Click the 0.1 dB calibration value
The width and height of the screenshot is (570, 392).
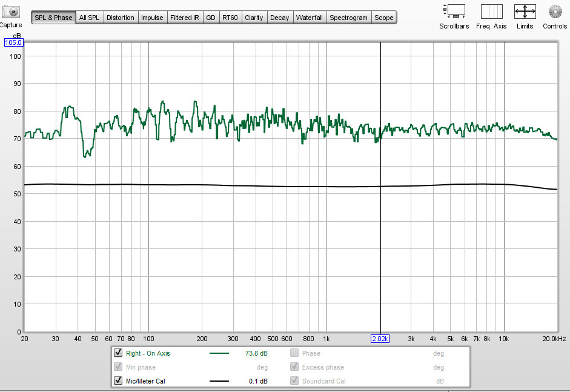258,381
